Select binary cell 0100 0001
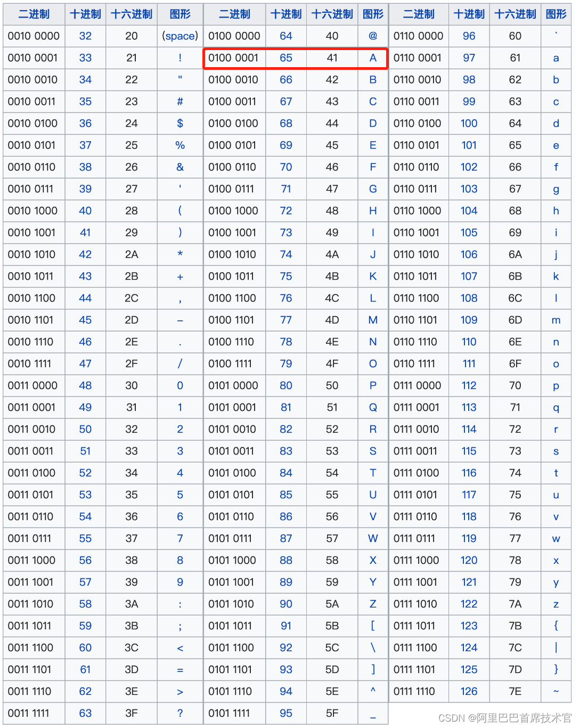The height and width of the screenshot is (728, 580). pos(233,58)
